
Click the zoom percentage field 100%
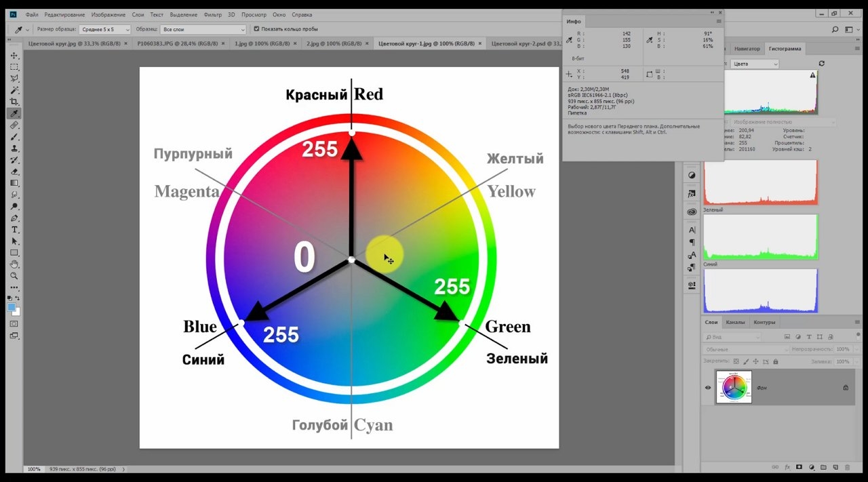33,469
